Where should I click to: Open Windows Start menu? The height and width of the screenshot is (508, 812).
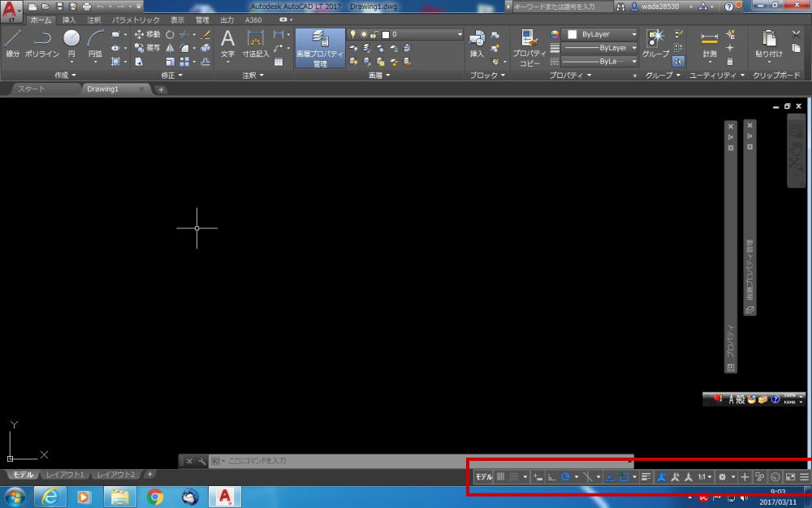point(14,497)
